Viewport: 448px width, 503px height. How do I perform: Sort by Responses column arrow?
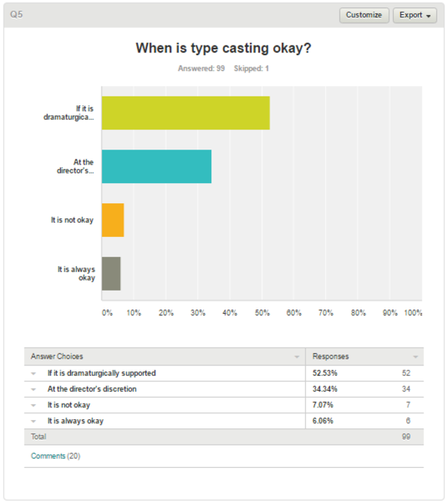pyautogui.click(x=416, y=357)
